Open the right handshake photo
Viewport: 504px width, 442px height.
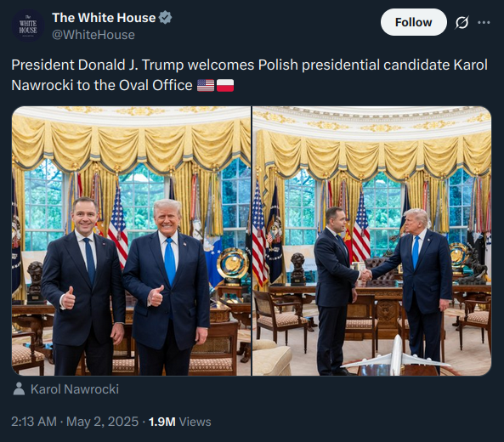point(372,241)
